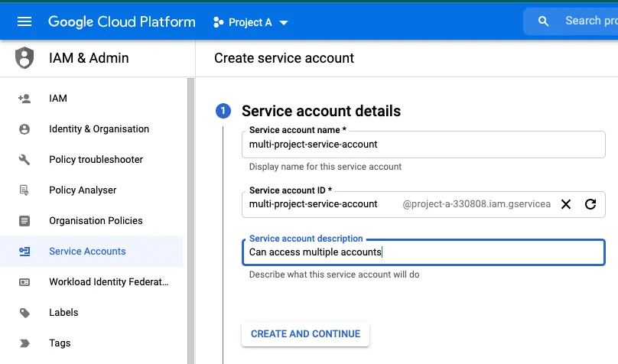
Task: Click the IAM add-person icon
Action: pos(24,99)
